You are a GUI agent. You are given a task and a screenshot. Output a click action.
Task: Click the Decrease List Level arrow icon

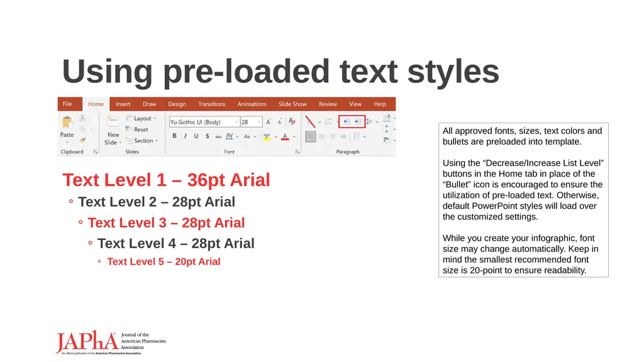pyautogui.click(x=347, y=121)
